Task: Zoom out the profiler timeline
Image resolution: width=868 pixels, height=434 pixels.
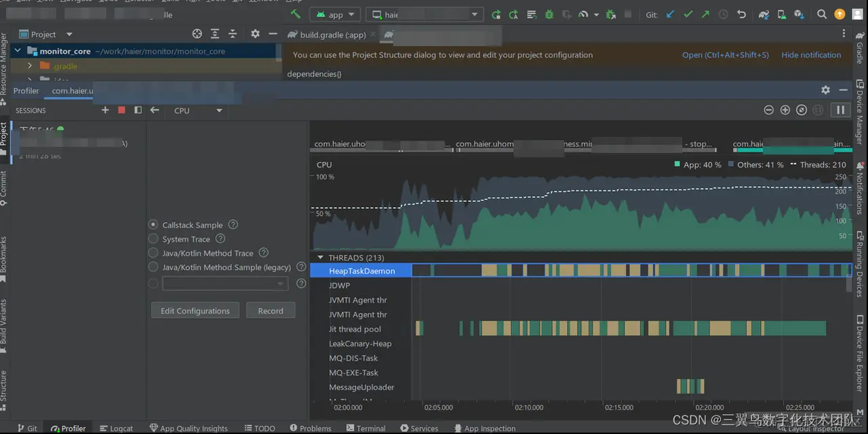Action: coord(768,110)
